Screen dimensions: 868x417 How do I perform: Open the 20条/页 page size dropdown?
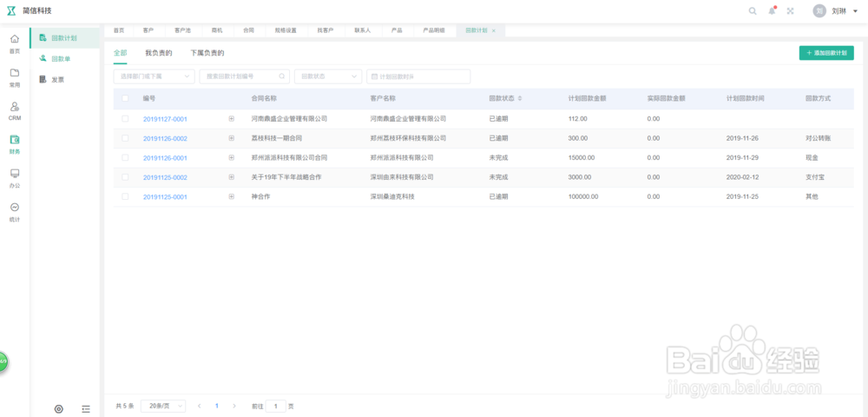click(x=163, y=406)
